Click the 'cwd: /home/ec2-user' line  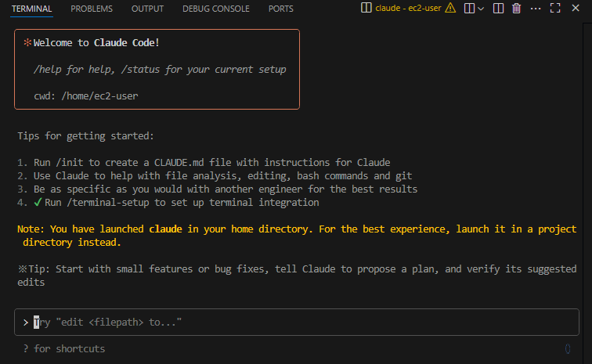click(85, 96)
